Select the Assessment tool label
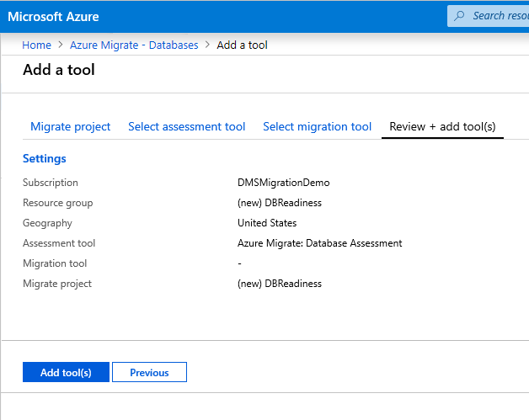529x420 pixels. [59, 243]
